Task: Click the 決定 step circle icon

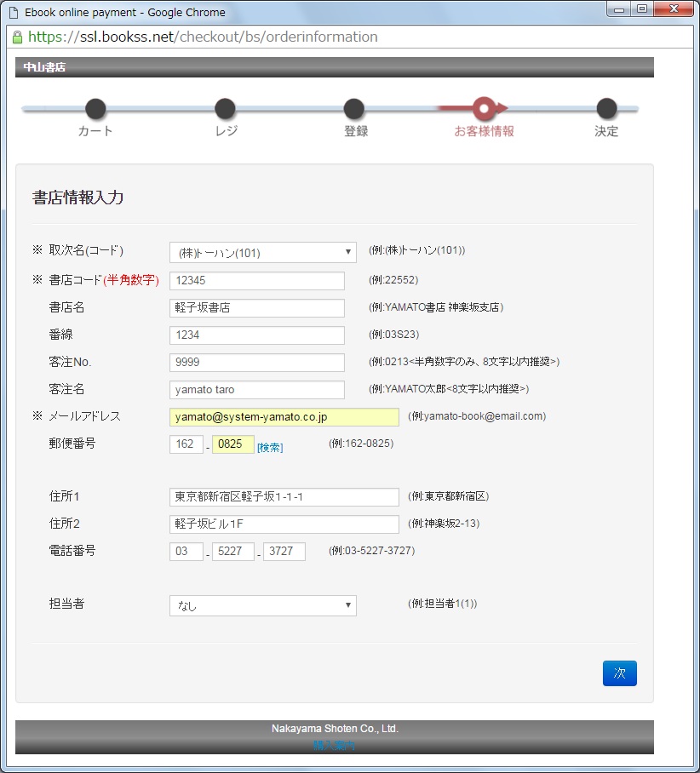Action: click(x=605, y=109)
